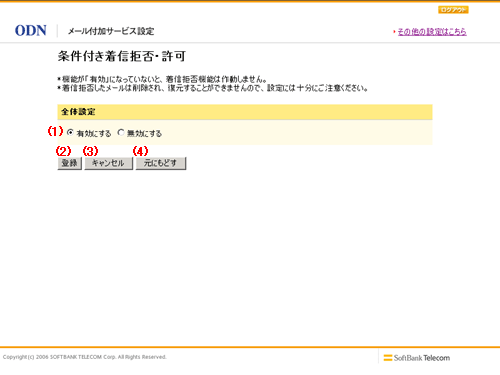Viewport: 500px width, 375px height.
Task: Click the 元にもどす revert button
Action: point(161,163)
